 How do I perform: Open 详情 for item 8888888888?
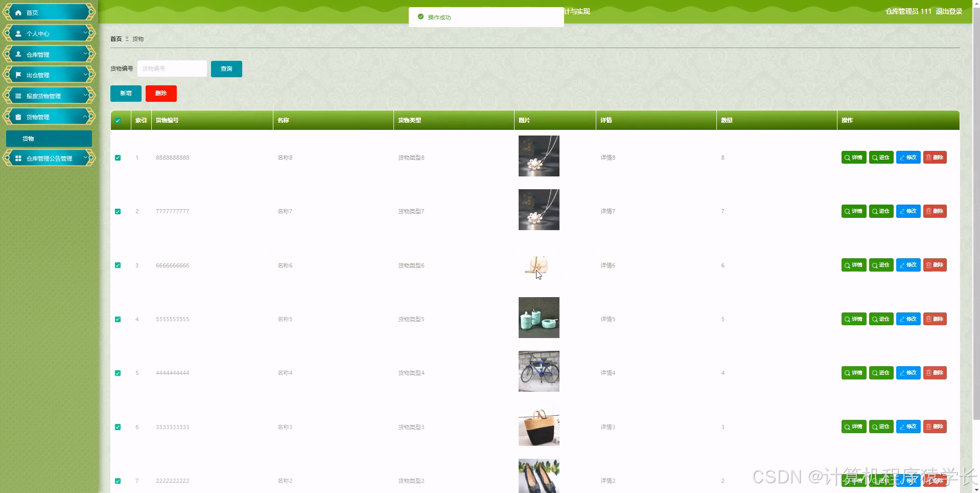[854, 158]
